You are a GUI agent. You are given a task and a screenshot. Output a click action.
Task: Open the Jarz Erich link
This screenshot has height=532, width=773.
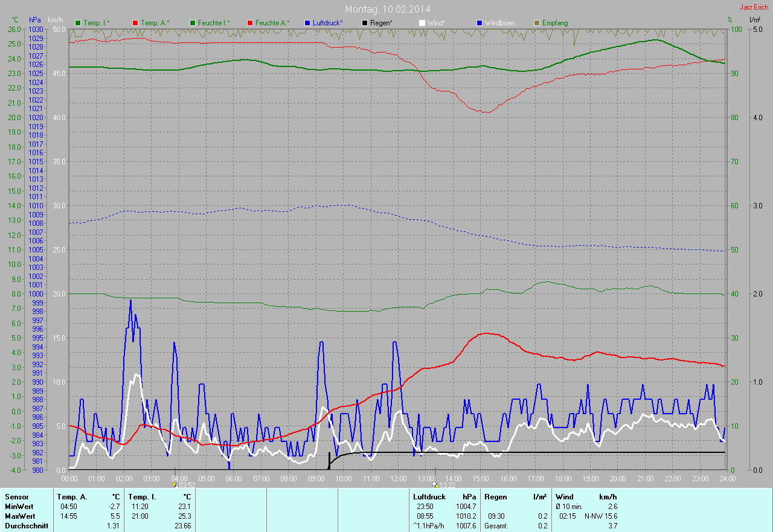[754, 7]
